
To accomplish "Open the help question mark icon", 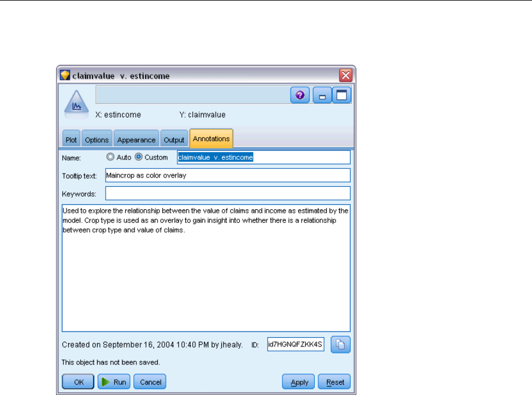I will pos(300,95).
